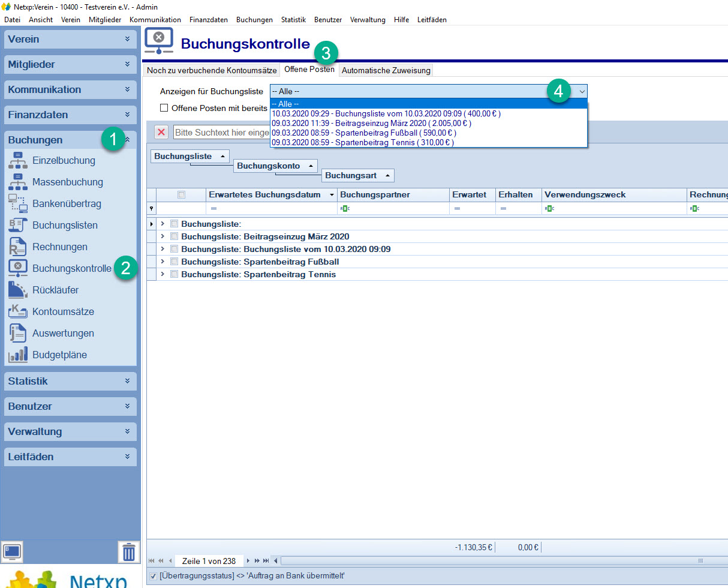
Task: Open the Finanzdaten menu
Action: point(208,20)
